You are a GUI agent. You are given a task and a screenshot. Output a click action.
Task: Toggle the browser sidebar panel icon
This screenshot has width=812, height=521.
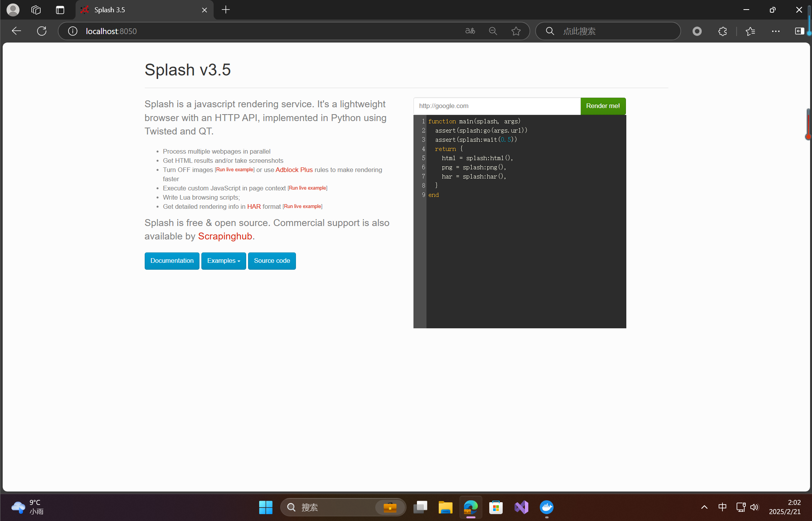pos(799,31)
